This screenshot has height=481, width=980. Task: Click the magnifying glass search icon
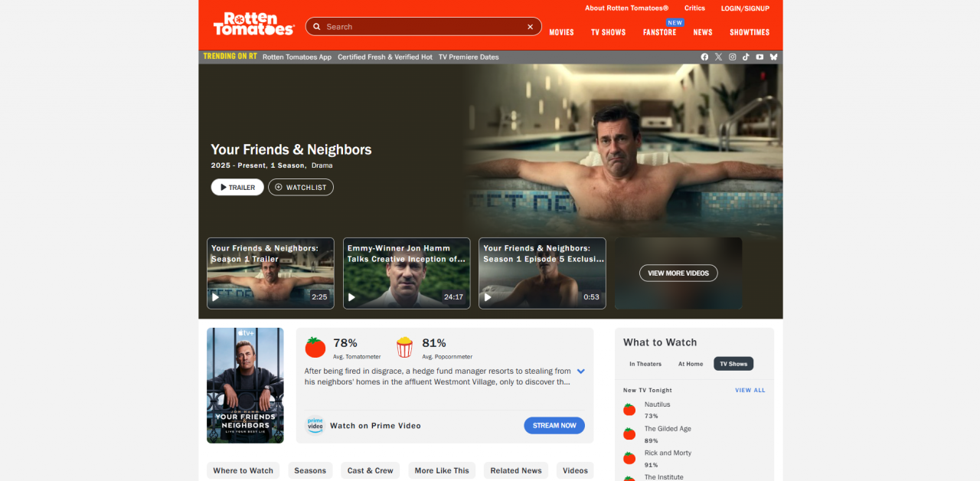317,27
